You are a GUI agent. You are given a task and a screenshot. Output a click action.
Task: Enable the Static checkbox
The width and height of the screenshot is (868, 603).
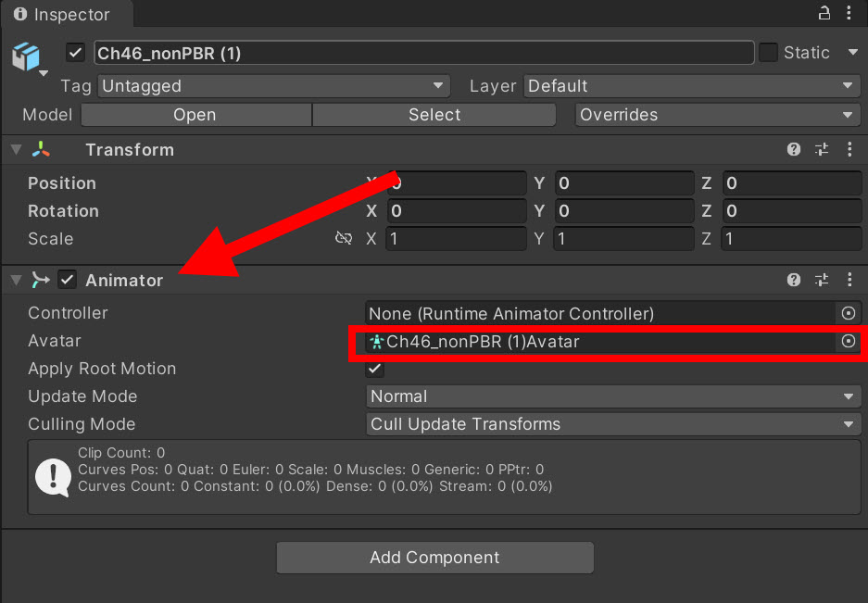tap(768, 53)
